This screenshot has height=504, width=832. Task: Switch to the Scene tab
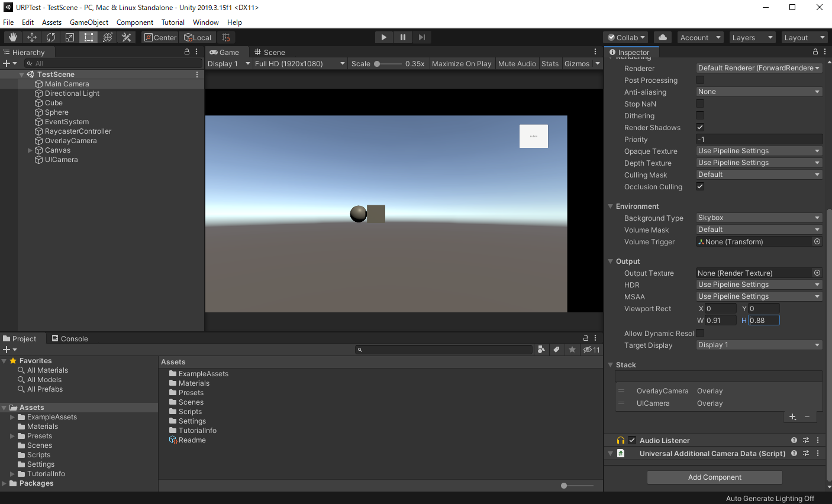pos(269,52)
